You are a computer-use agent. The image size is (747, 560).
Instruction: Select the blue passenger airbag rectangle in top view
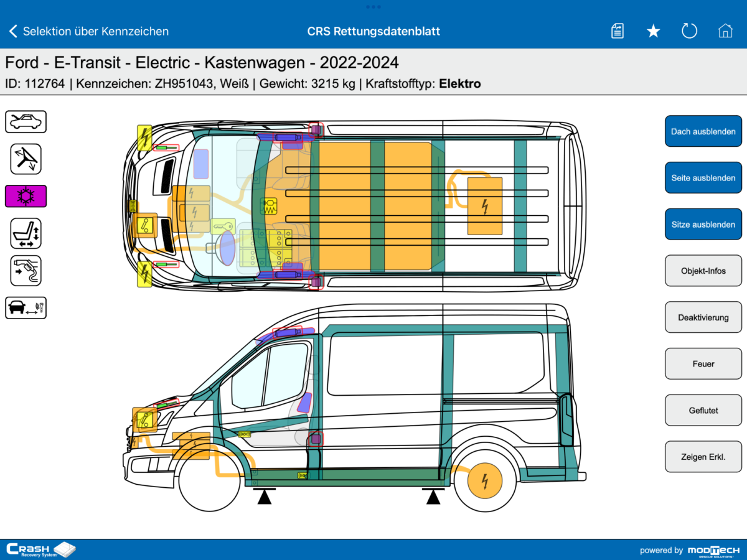pos(200,165)
